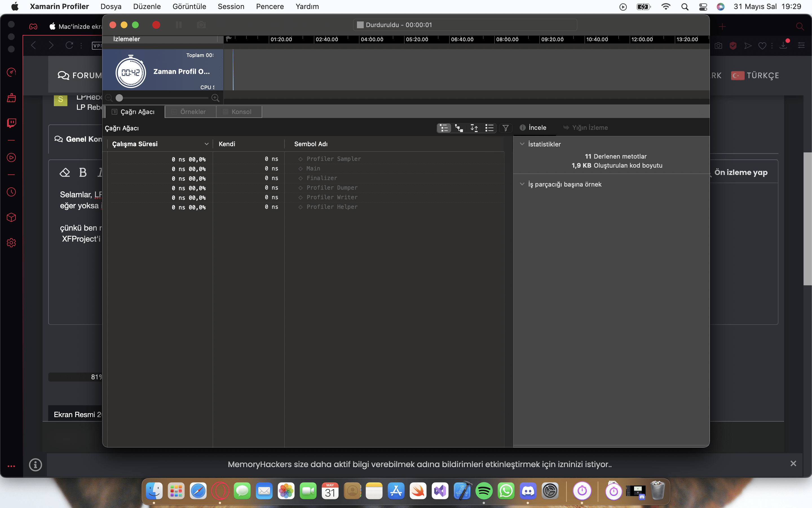812x508 pixels.
Task: Select the Zaman Profil instrument track
Action: (x=163, y=70)
